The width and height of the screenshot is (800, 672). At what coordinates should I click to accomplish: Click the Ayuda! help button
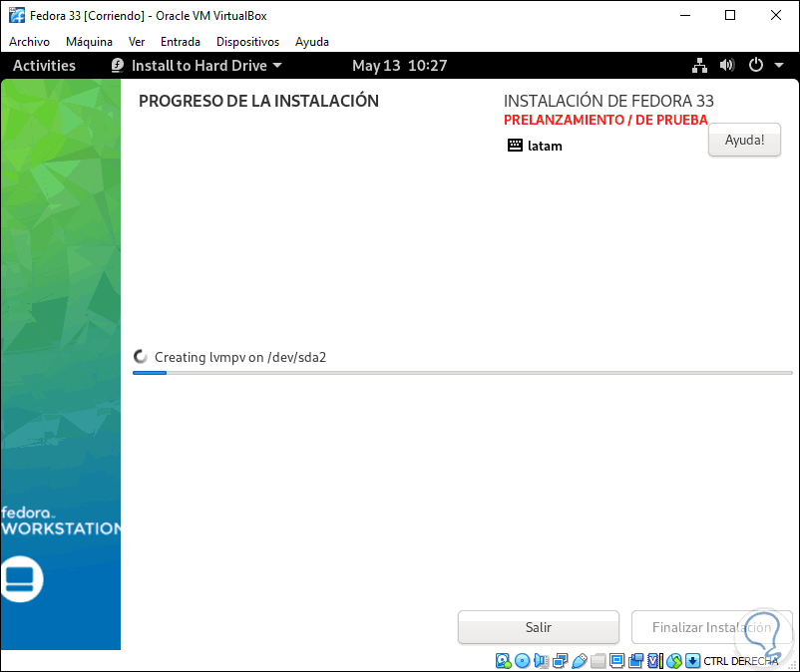744,140
